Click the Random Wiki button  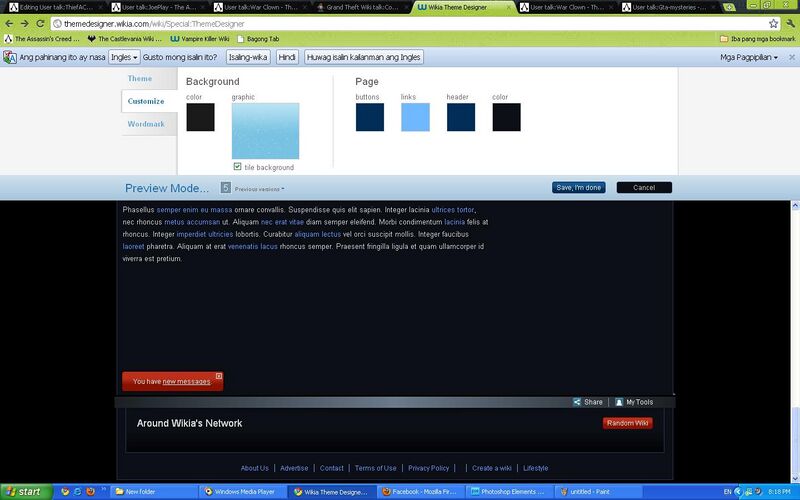(x=628, y=423)
